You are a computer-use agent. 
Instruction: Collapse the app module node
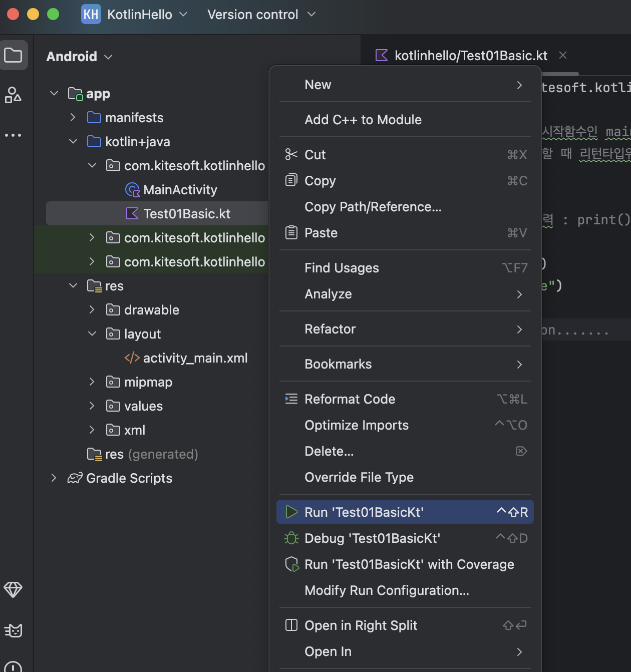[x=54, y=93]
